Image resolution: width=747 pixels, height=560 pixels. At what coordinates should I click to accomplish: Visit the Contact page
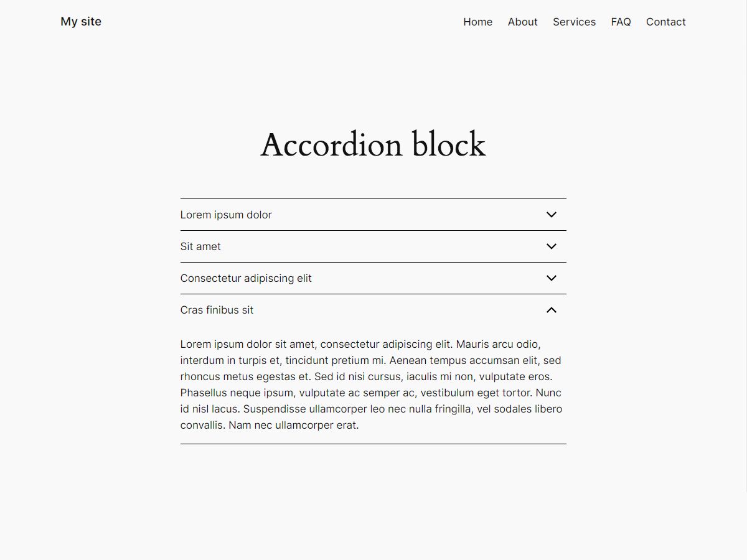[x=665, y=22]
